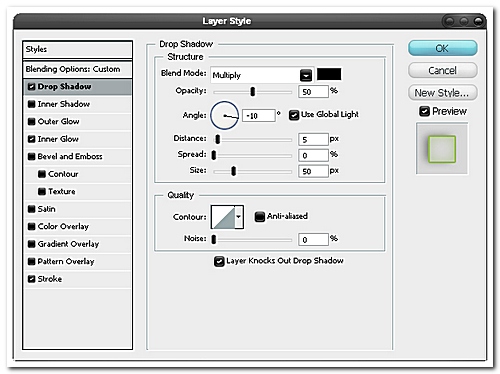Open the Pattern Overlay settings row
Viewport: 500px width, 374px height.
coord(77,261)
